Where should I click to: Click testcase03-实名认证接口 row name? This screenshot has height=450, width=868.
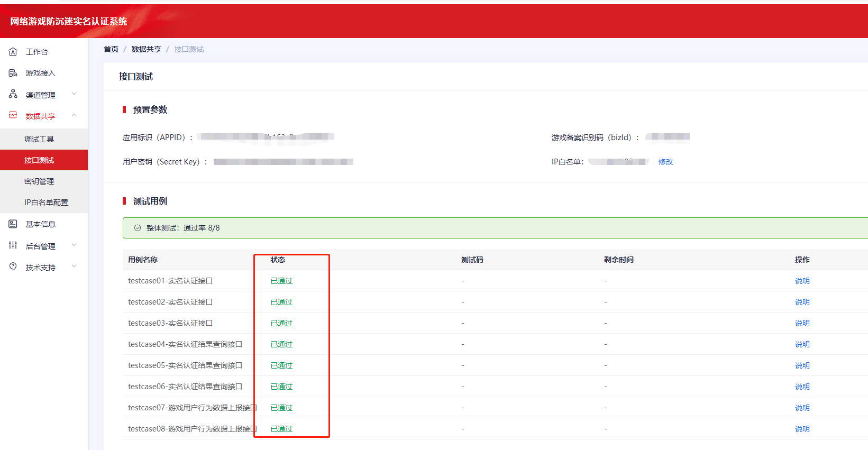170,323
